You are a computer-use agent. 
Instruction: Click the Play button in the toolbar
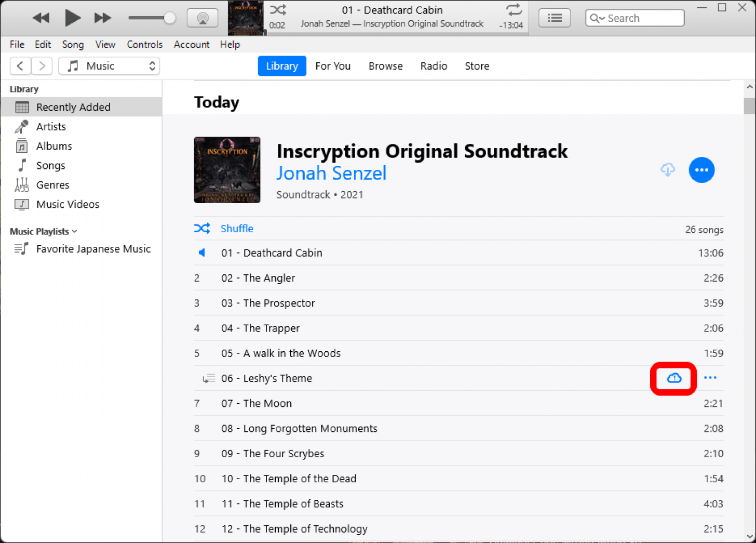[x=72, y=18]
